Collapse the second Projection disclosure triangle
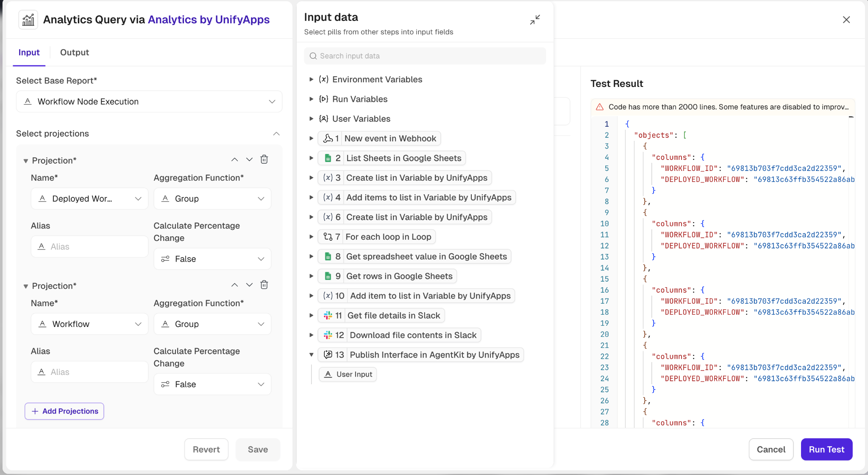868x475 pixels. pos(26,286)
